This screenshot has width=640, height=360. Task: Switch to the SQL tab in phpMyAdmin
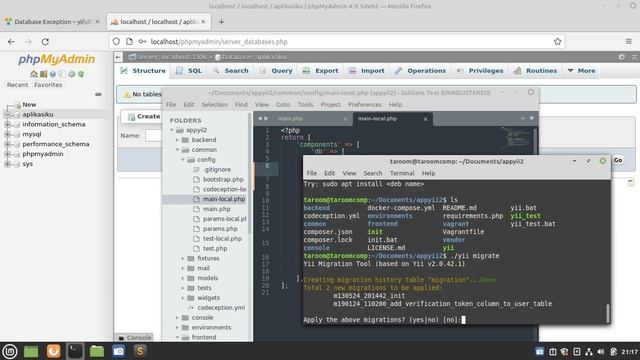(189, 71)
